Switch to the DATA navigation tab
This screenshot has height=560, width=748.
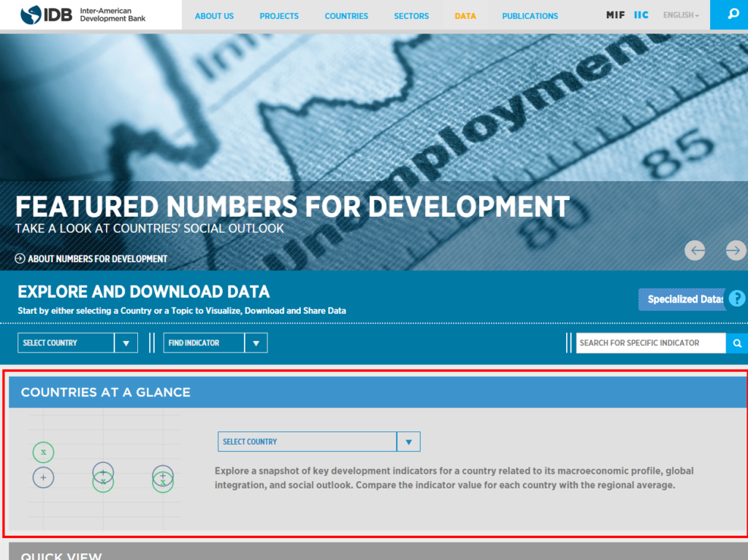pyautogui.click(x=465, y=15)
